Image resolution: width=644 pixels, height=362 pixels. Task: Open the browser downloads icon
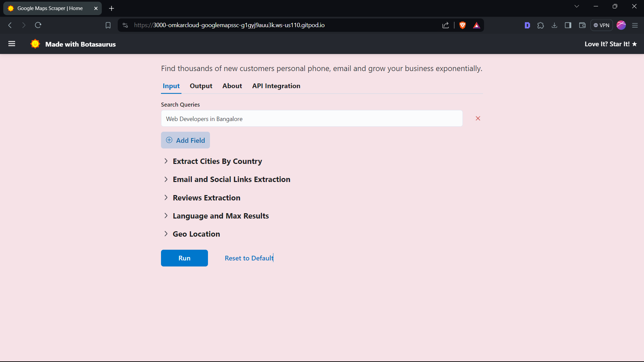[554, 25]
